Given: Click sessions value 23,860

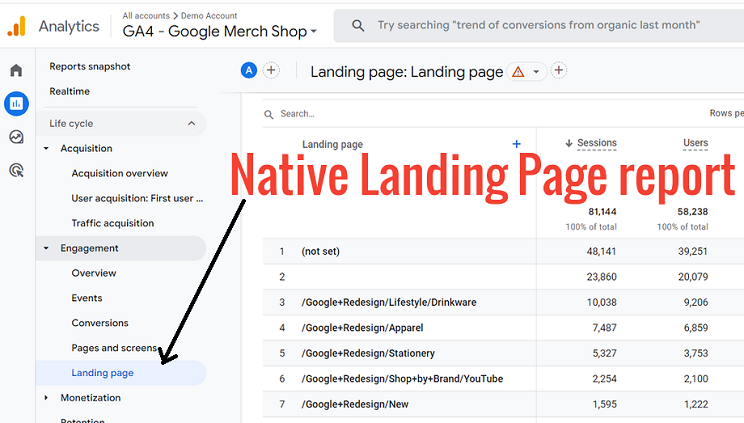Looking at the screenshot, I should click(601, 277).
